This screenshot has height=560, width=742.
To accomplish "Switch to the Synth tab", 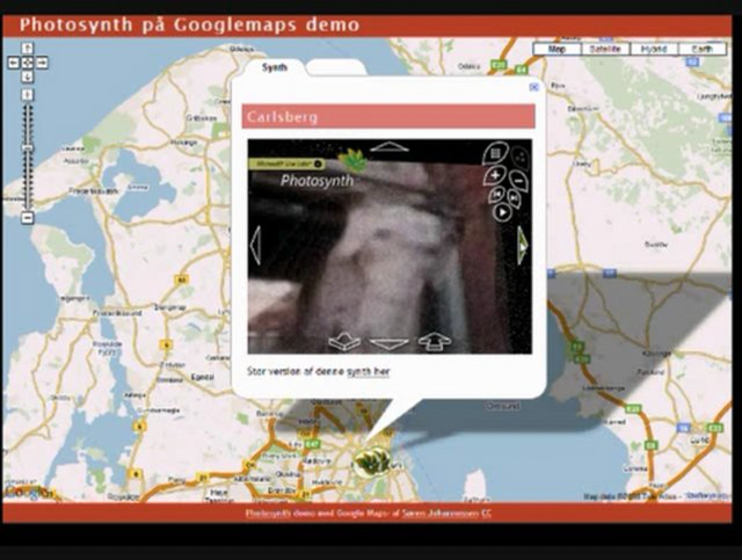I will (275, 68).
